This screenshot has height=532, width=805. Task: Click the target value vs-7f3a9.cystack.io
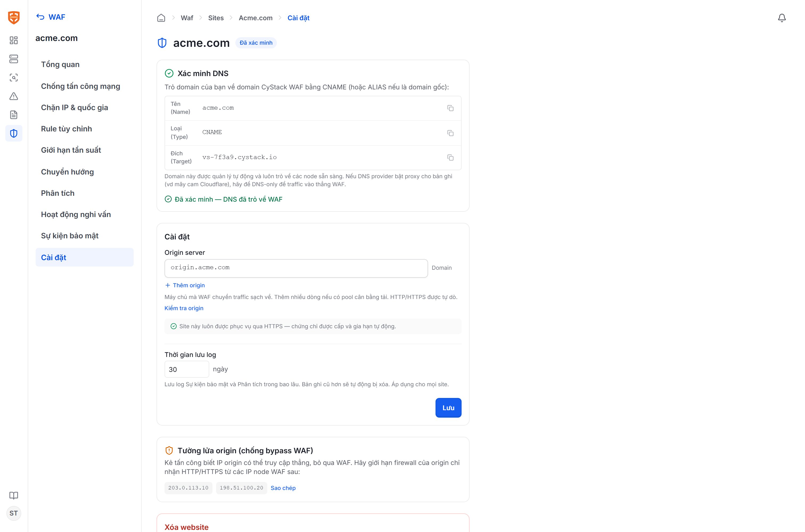coord(239,157)
